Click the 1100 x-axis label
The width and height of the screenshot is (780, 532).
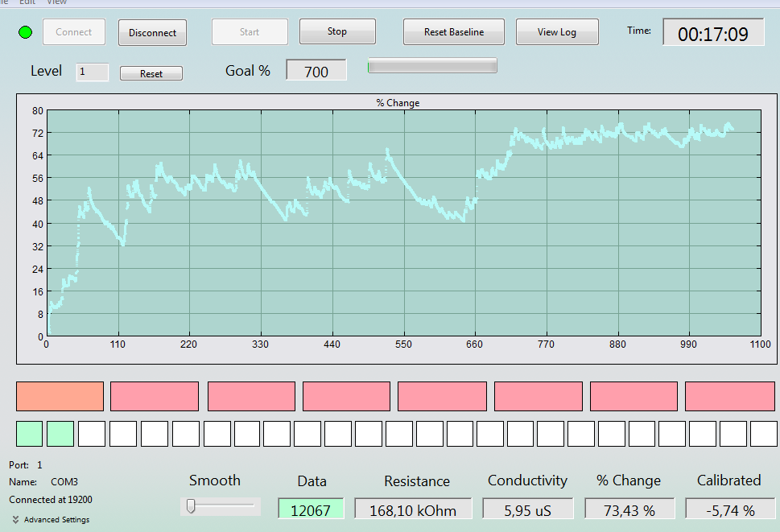pos(760,344)
